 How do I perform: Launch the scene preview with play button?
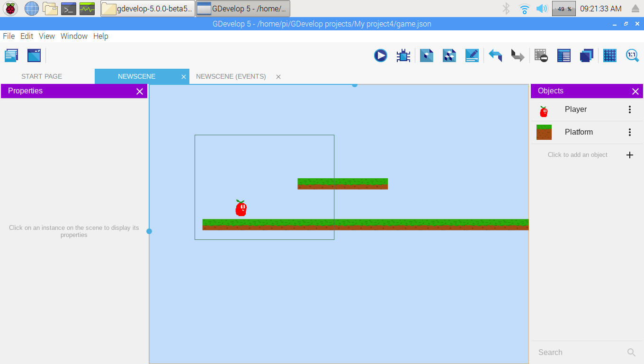380,55
